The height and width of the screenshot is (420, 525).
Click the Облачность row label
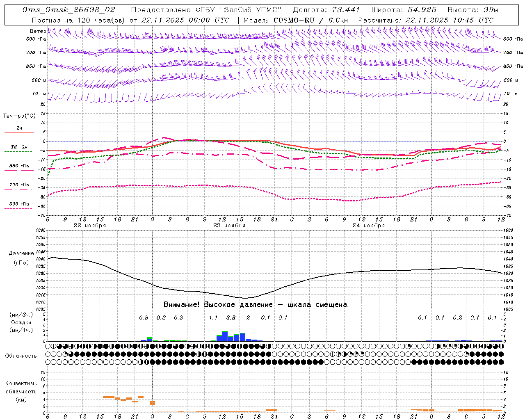pyautogui.click(x=21, y=356)
